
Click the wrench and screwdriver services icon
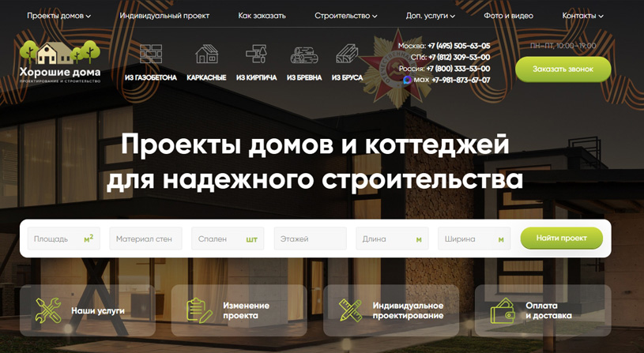[48, 310]
